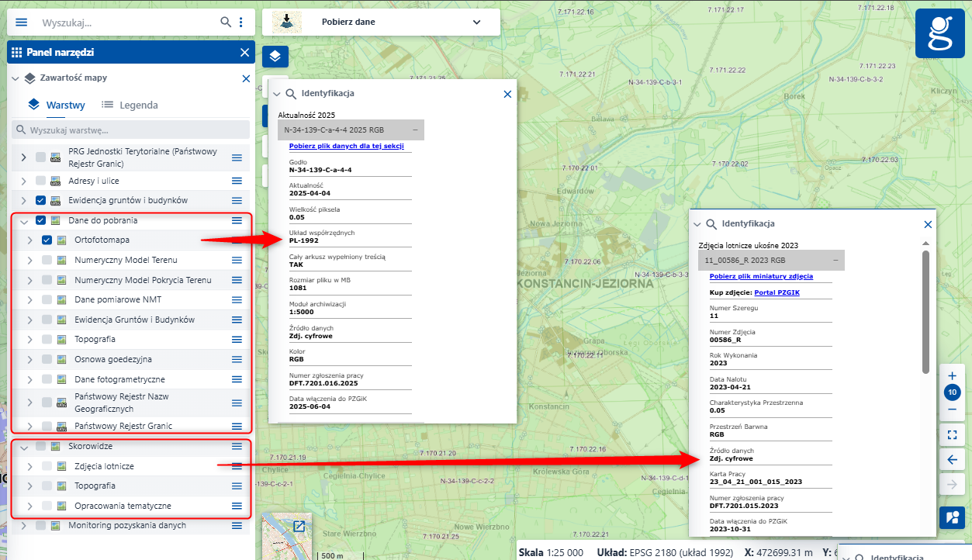This screenshot has width=972, height=560.
Task: Zoom in with the plus button
Action: tap(952, 375)
